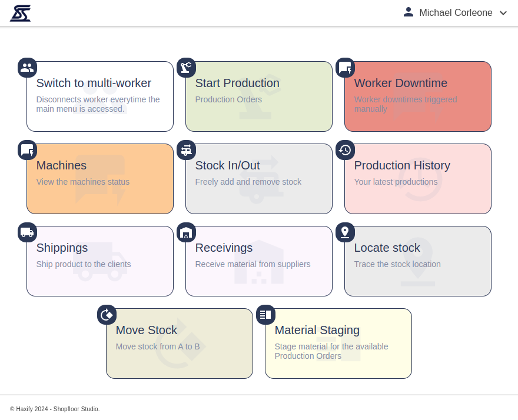Click the Production History clock icon
This screenshot has width=518, height=420.
point(345,150)
